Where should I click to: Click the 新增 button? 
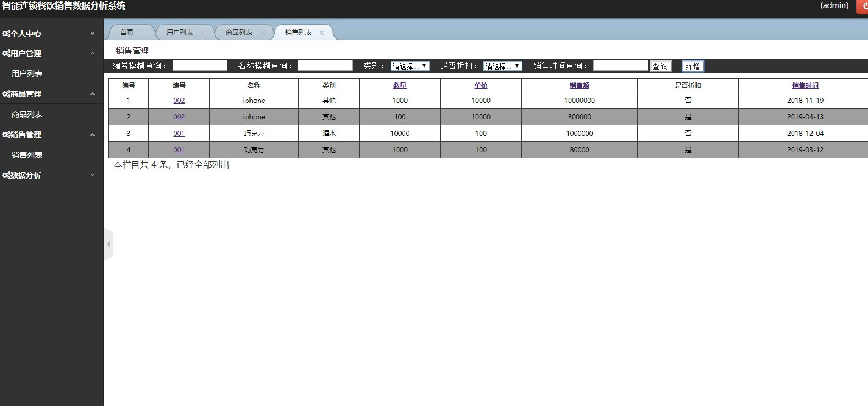click(693, 66)
